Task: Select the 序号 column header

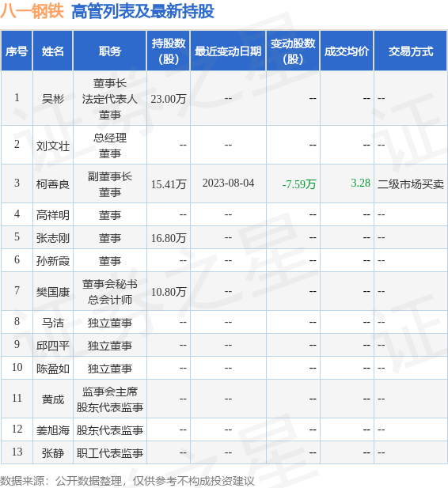Action: tap(17, 51)
